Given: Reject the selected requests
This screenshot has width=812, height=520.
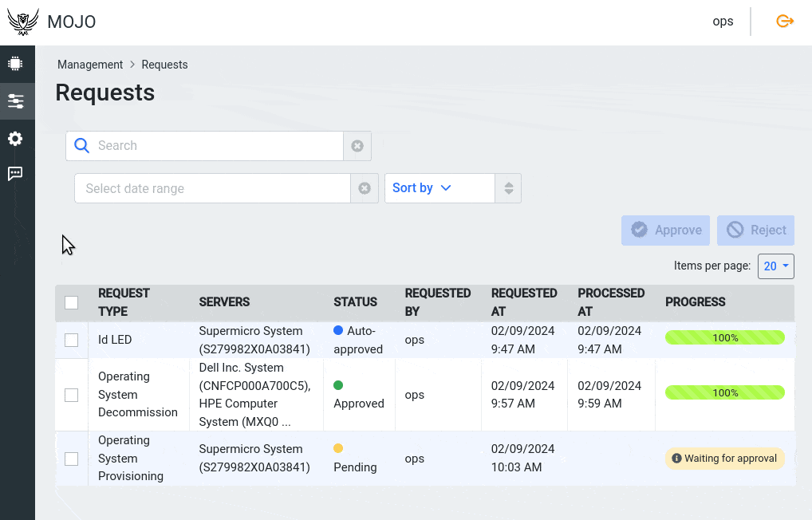Looking at the screenshot, I should tap(755, 230).
